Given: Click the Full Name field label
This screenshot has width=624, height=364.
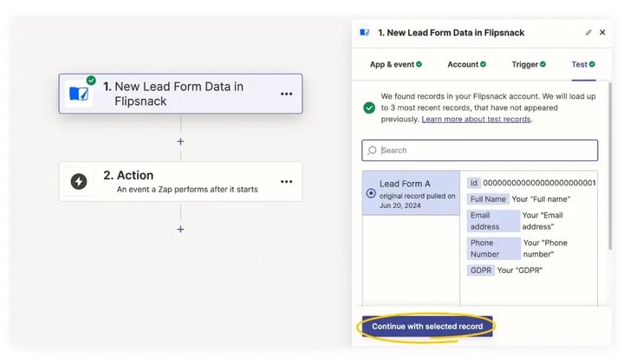Looking at the screenshot, I should pyautogui.click(x=488, y=199).
